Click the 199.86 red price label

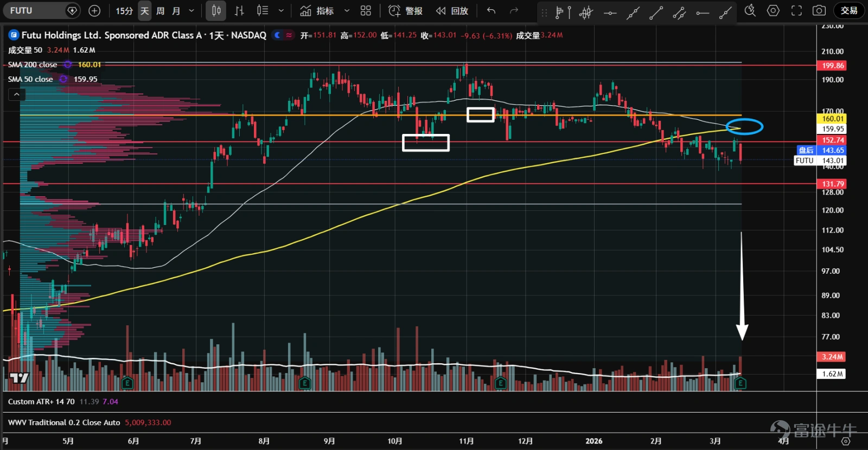(832, 66)
